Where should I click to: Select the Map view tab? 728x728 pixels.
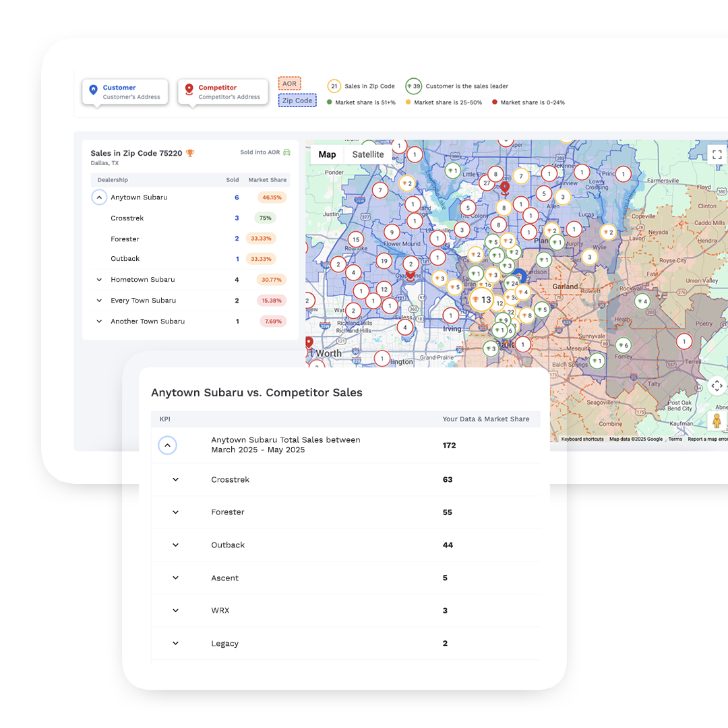click(327, 154)
